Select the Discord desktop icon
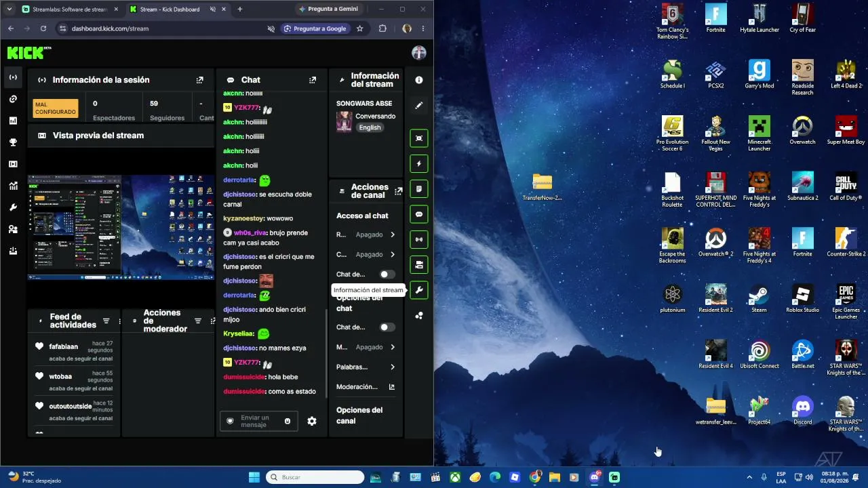 pyautogui.click(x=802, y=411)
